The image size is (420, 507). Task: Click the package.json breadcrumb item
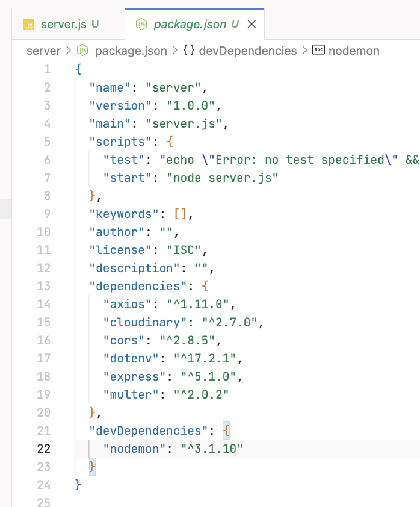(131, 51)
